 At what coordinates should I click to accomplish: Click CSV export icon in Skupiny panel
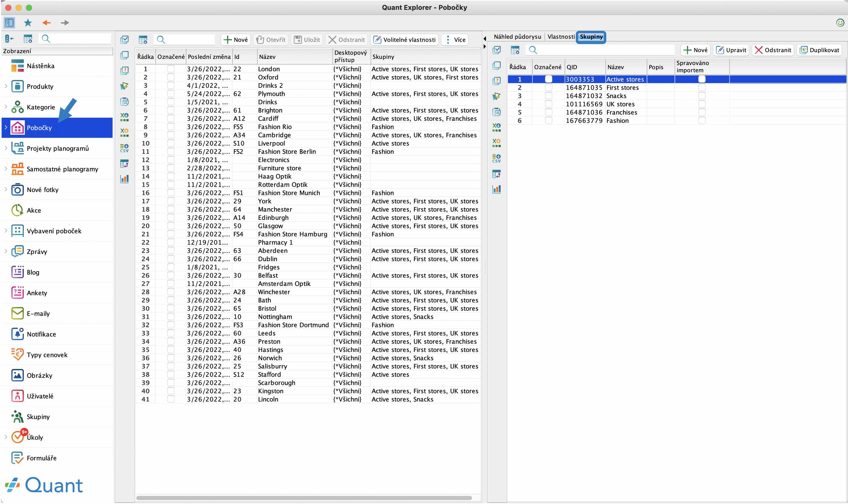coord(496,158)
